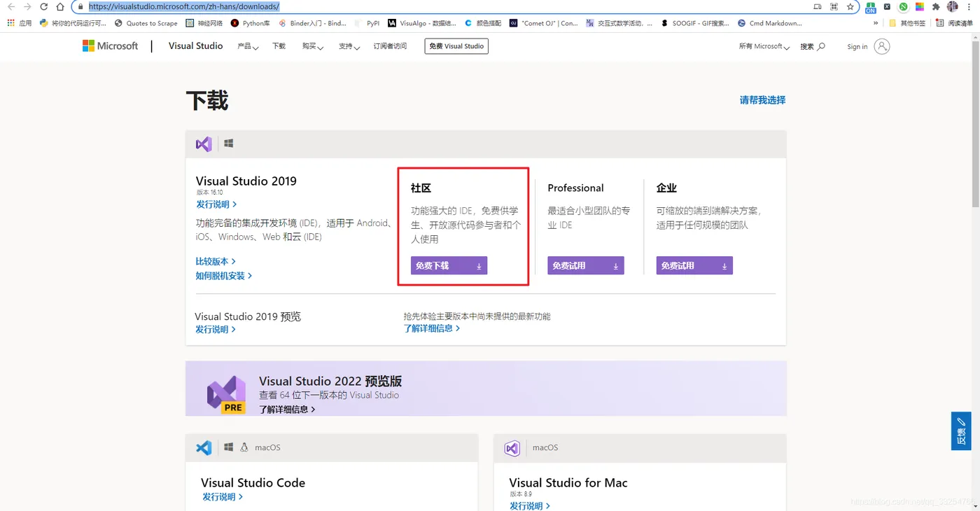980x511 pixels.
Task: Click the browser forward arrow
Action: pyautogui.click(x=27, y=6)
